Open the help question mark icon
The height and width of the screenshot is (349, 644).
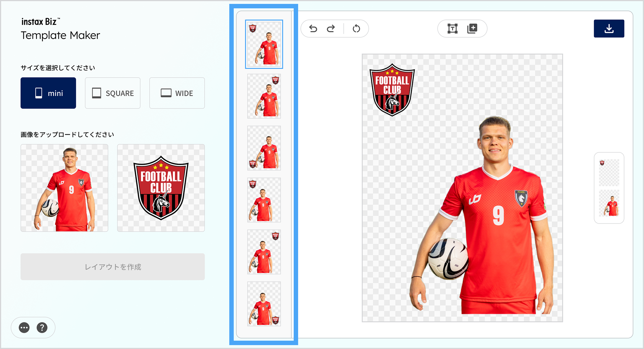tap(42, 328)
